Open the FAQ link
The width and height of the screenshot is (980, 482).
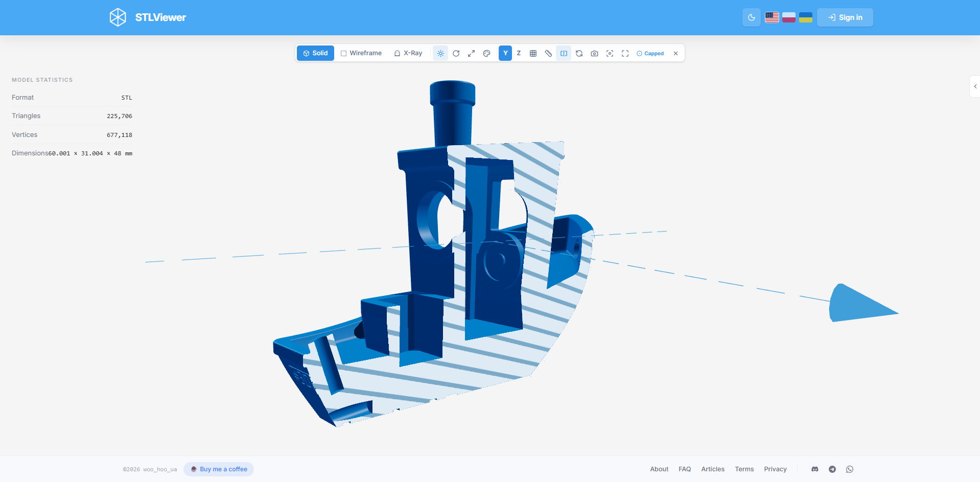(x=685, y=469)
